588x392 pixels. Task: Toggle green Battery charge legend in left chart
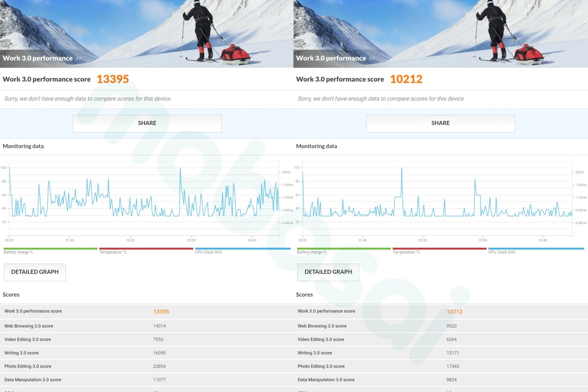(50, 251)
